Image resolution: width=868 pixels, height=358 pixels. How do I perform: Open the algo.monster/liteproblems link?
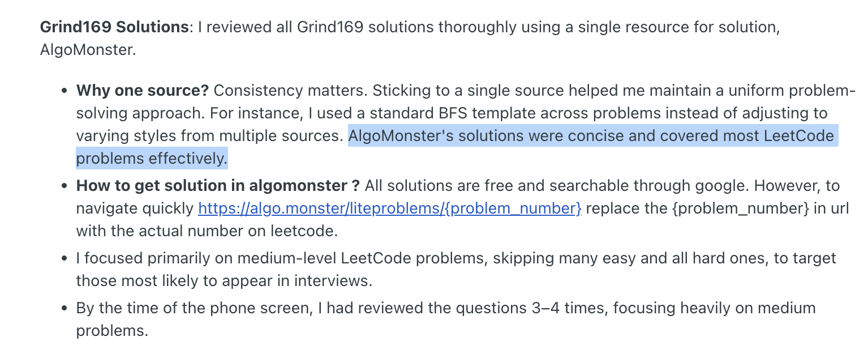[390, 208]
